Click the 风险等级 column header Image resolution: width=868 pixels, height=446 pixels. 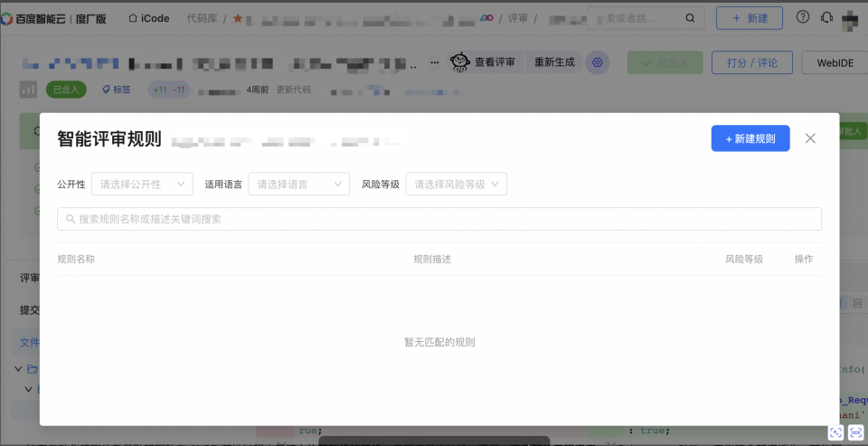[744, 259]
